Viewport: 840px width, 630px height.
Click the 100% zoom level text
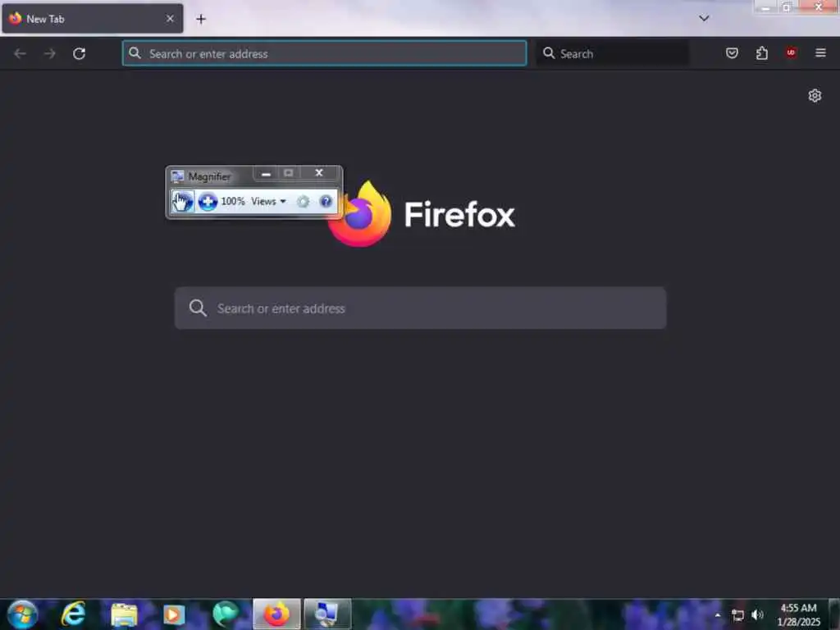point(232,202)
